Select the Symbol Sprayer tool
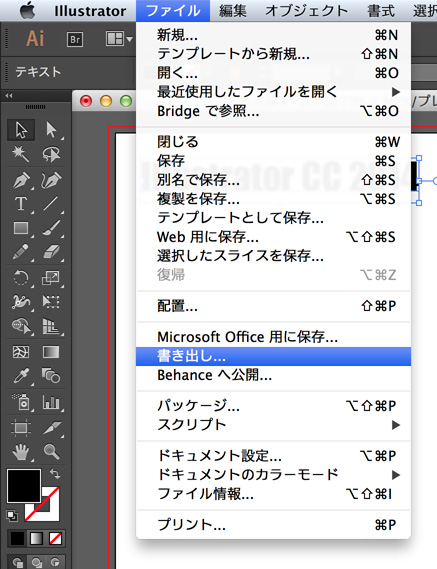Image resolution: width=437 pixels, height=569 pixels. pyautogui.click(x=21, y=402)
